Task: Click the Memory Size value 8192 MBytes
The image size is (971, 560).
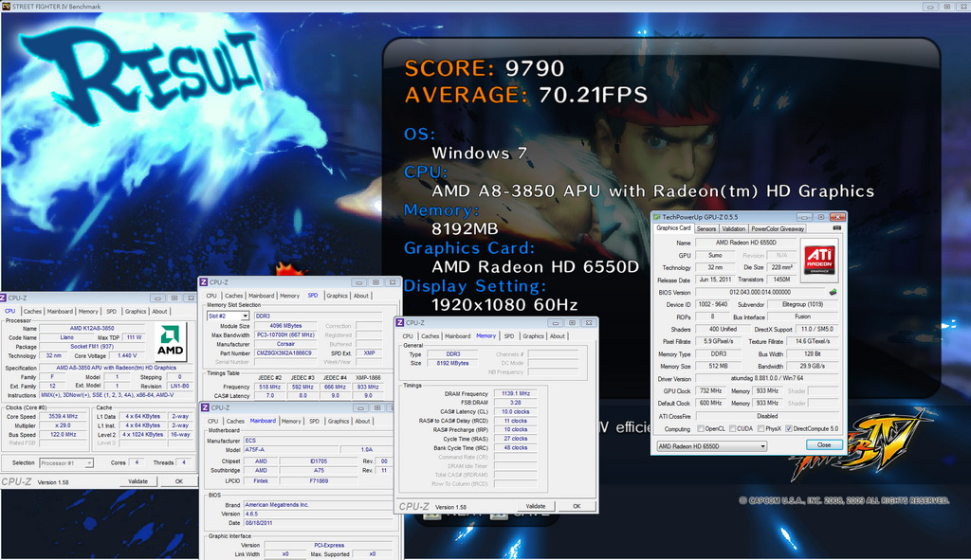Action: tap(452, 363)
